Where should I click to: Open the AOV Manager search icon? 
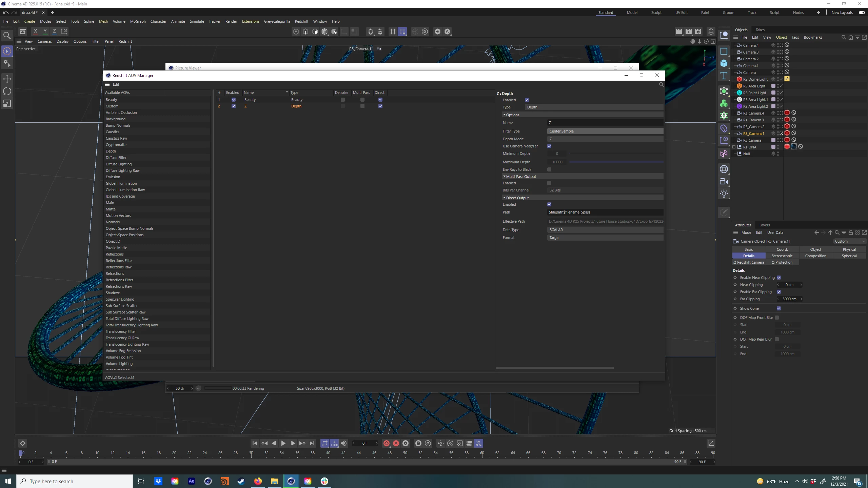click(x=661, y=84)
